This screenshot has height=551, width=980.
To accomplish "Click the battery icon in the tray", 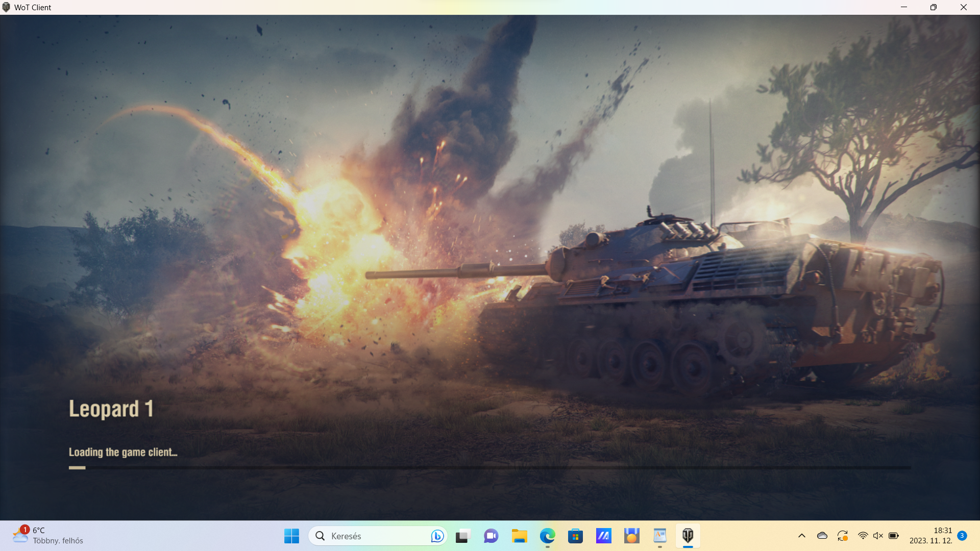I will tap(894, 536).
